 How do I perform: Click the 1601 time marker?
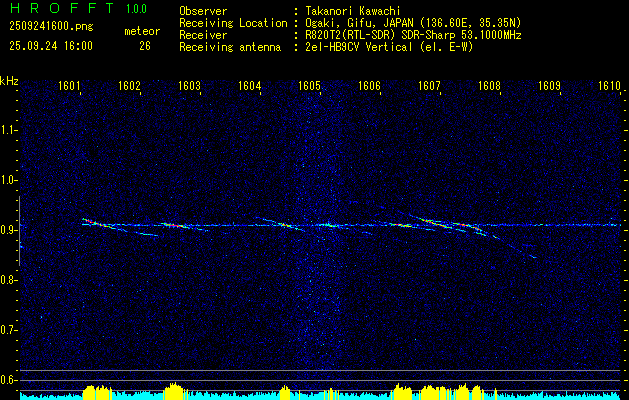tap(69, 85)
